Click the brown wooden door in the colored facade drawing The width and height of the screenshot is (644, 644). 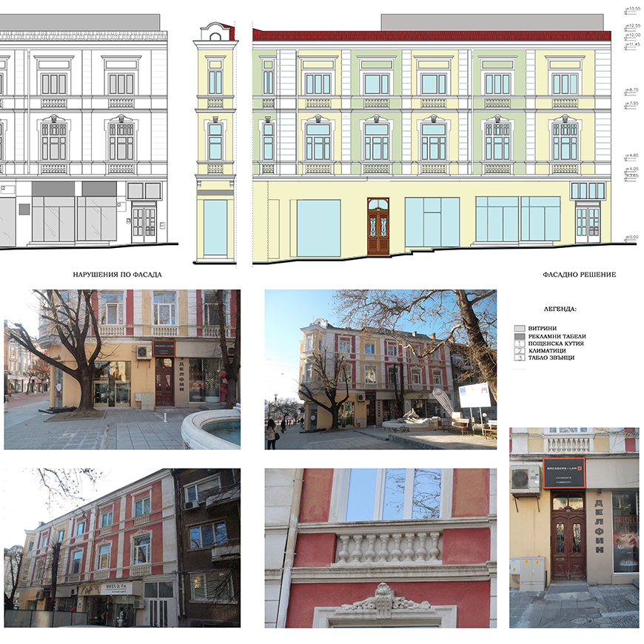378,227
